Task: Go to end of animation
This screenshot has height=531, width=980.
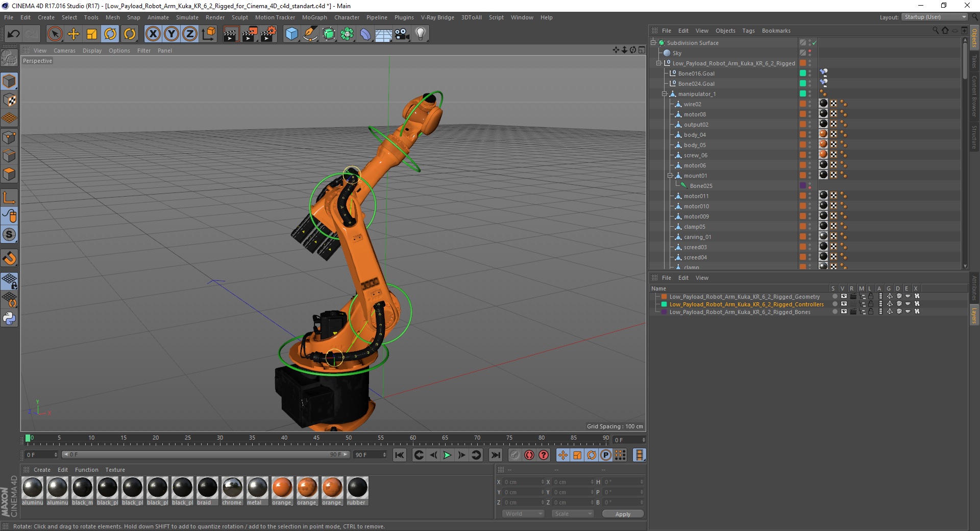Action: pyautogui.click(x=495, y=455)
